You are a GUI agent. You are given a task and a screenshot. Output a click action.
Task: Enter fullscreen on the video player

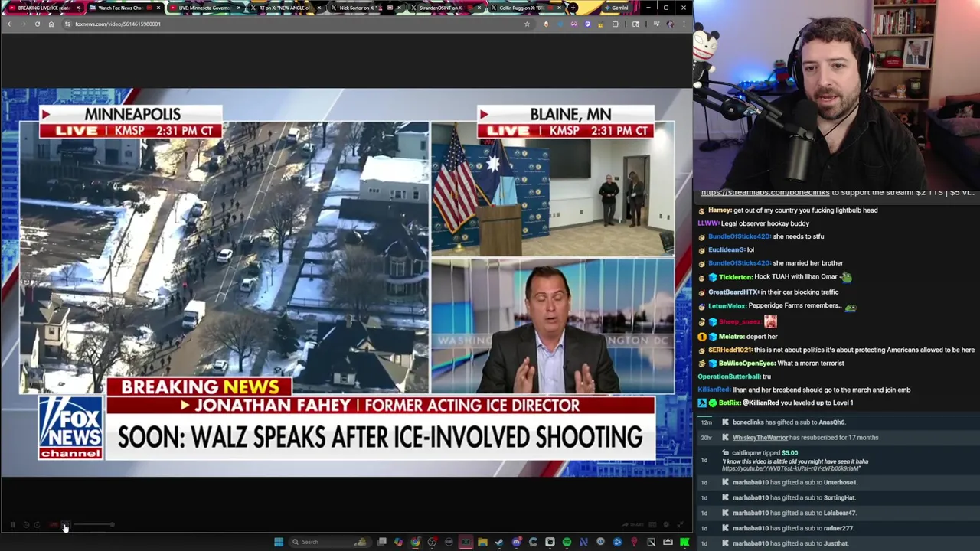tap(680, 525)
